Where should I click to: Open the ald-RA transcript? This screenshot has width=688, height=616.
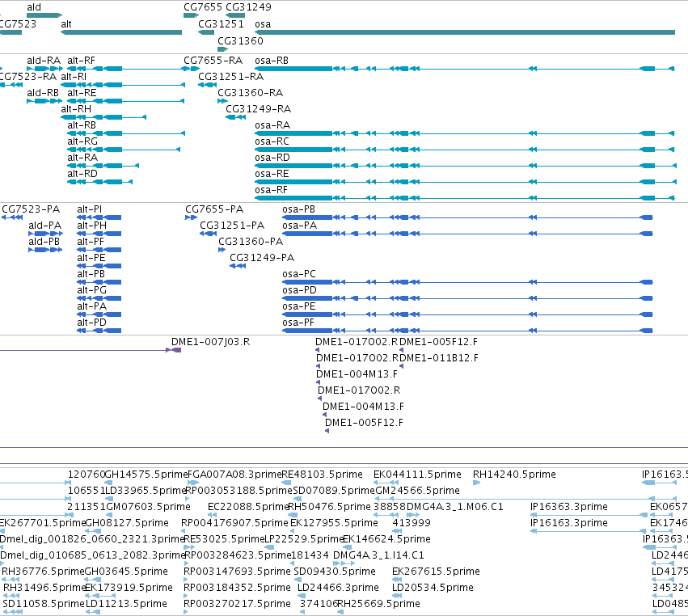[x=44, y=61]
